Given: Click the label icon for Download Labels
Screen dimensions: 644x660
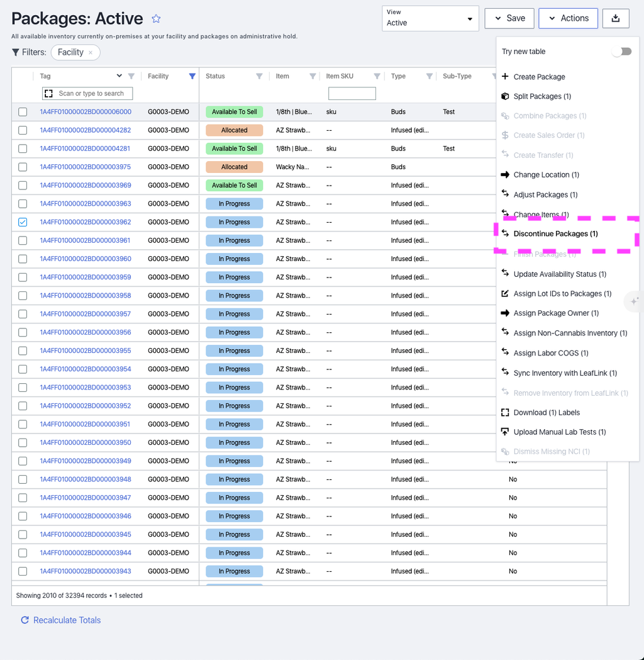Looking at the screenshot, I should point(505,413).
